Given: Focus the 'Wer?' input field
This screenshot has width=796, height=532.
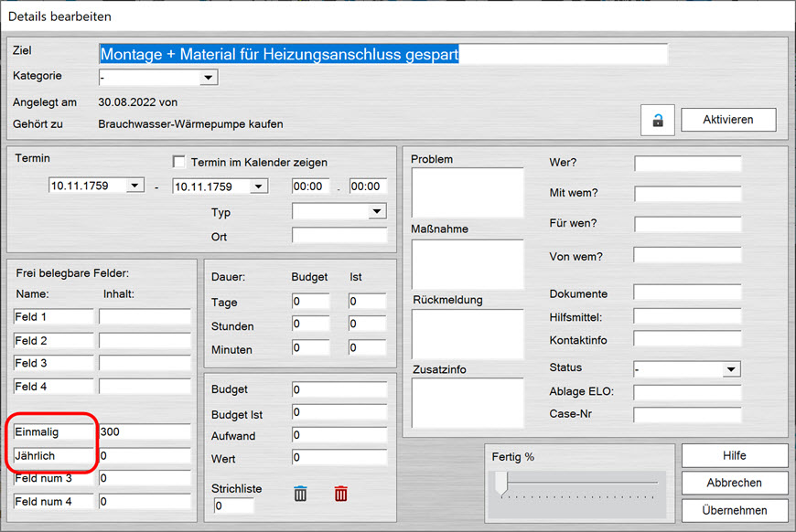Looking at the screenshot, I should (x=687, y=164).
